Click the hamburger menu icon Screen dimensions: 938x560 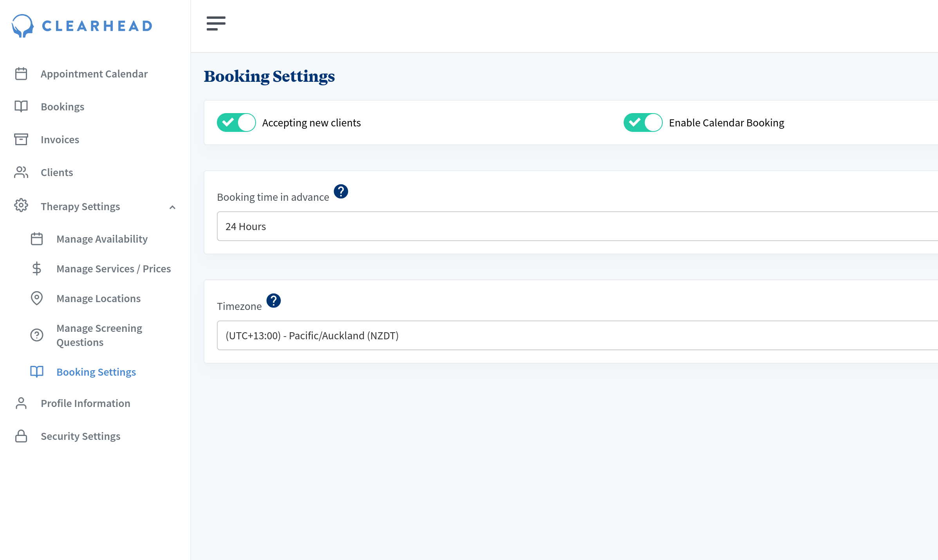216,23
